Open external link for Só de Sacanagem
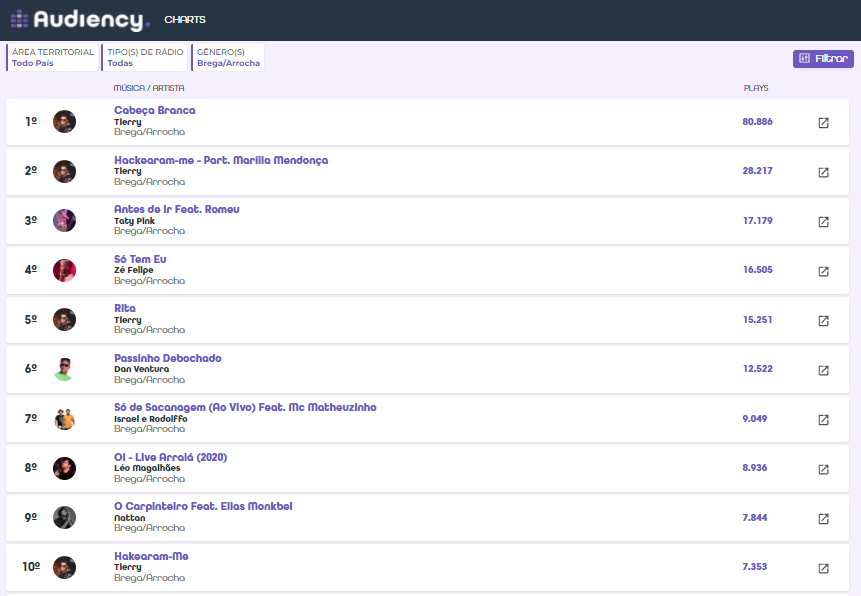The width and height of the screenshot is (861, 596). tap(823, 420)
